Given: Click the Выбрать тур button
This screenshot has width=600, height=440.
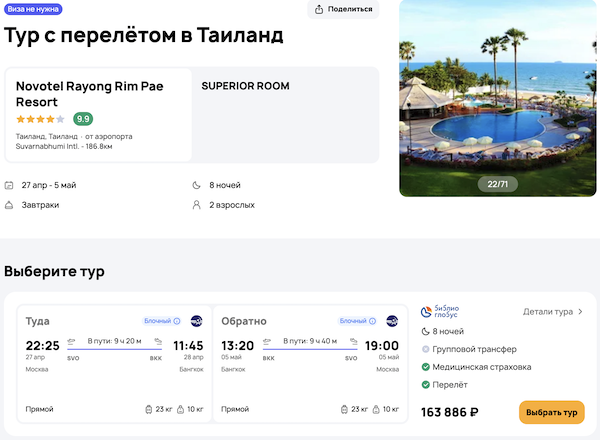Looking at the screenshot, I should click(x=551, y=412).
